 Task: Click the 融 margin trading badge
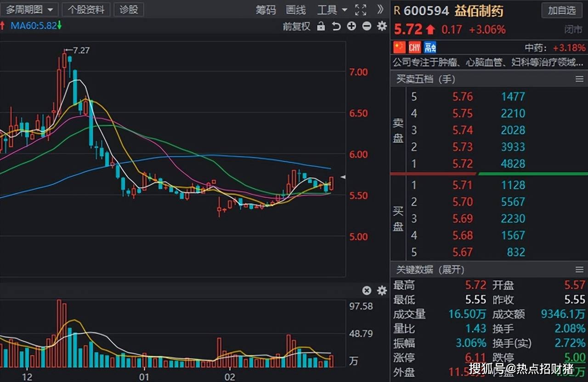(430, 47)
